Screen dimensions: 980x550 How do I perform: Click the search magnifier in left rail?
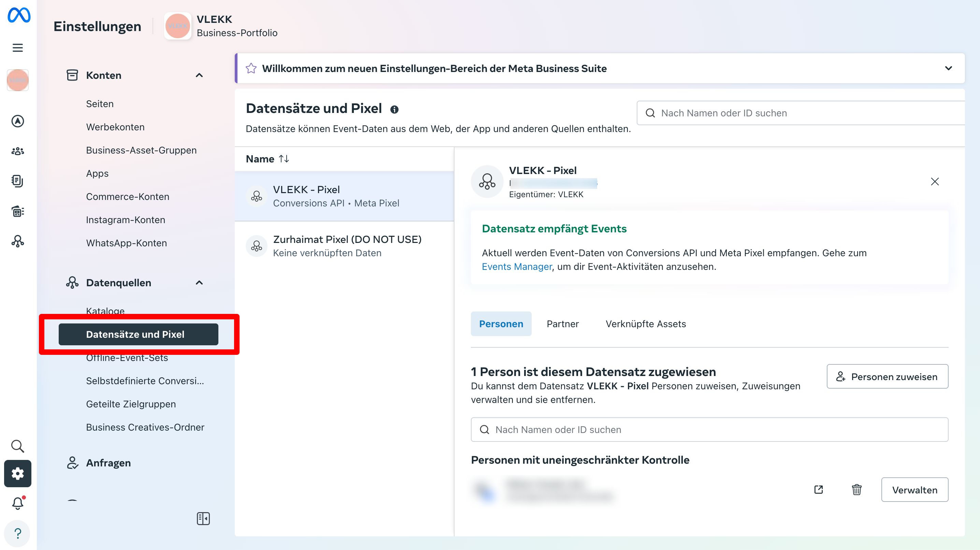click(x=17, y=446)
